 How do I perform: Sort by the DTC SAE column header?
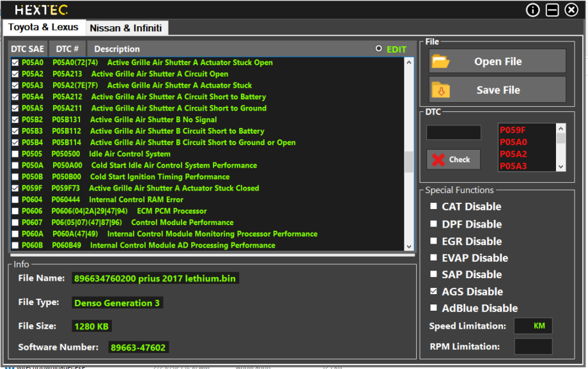coord(27,49)
